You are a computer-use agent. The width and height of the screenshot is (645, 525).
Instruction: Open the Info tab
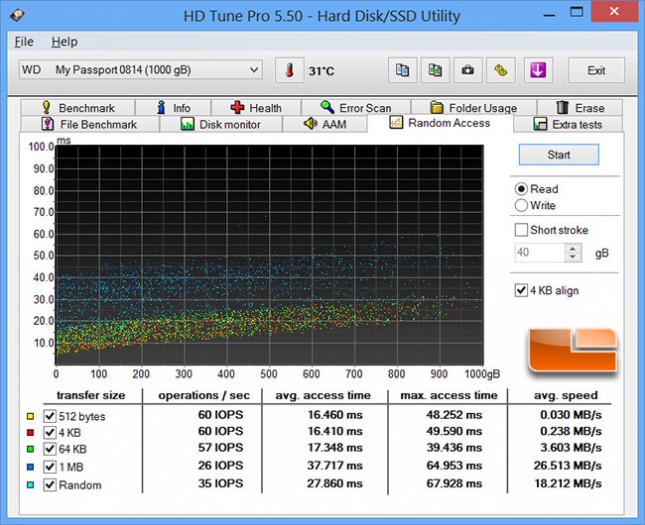click(x=173, y=108)
